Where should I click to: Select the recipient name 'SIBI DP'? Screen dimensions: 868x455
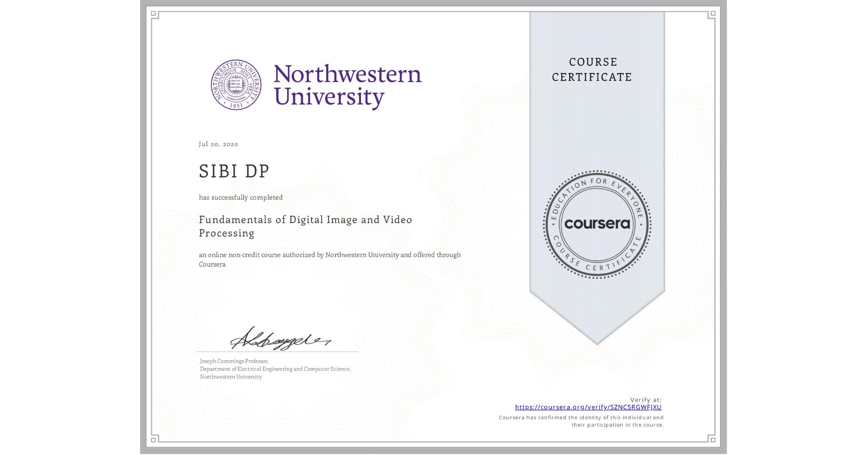(234, 171)
